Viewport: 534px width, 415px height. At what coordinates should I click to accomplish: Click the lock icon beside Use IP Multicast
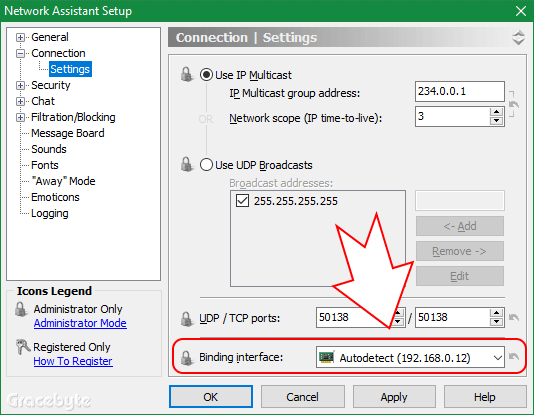point(187,74)
